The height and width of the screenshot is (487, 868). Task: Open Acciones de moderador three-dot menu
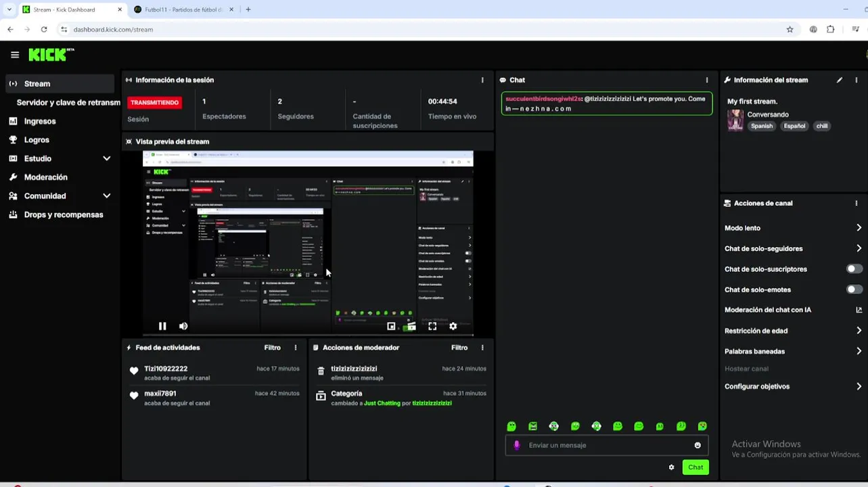482,348
